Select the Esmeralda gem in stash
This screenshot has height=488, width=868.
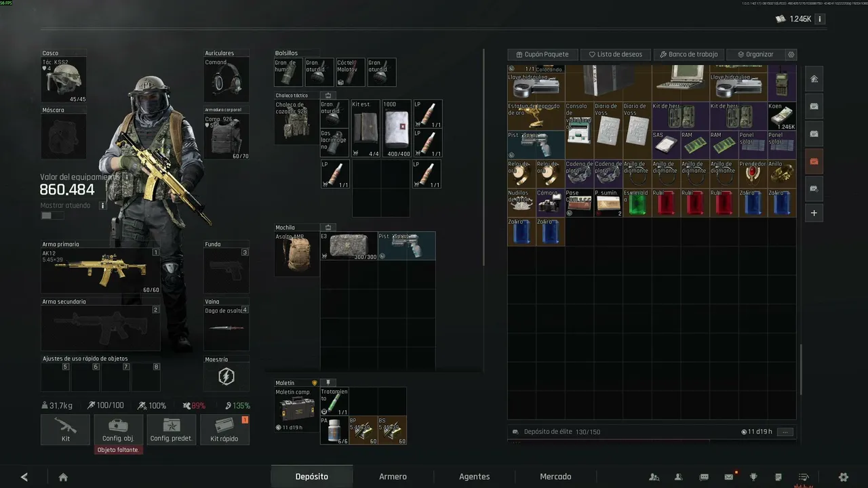point(637,203)
